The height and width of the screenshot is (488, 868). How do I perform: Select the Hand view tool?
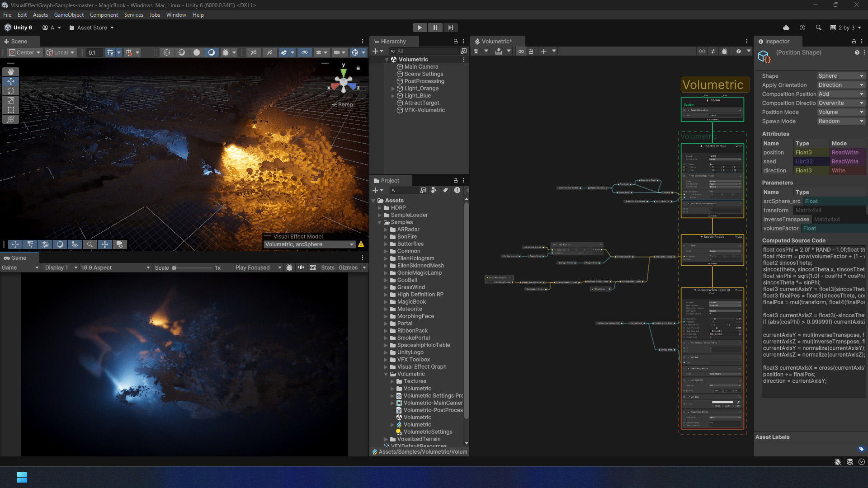11,72
